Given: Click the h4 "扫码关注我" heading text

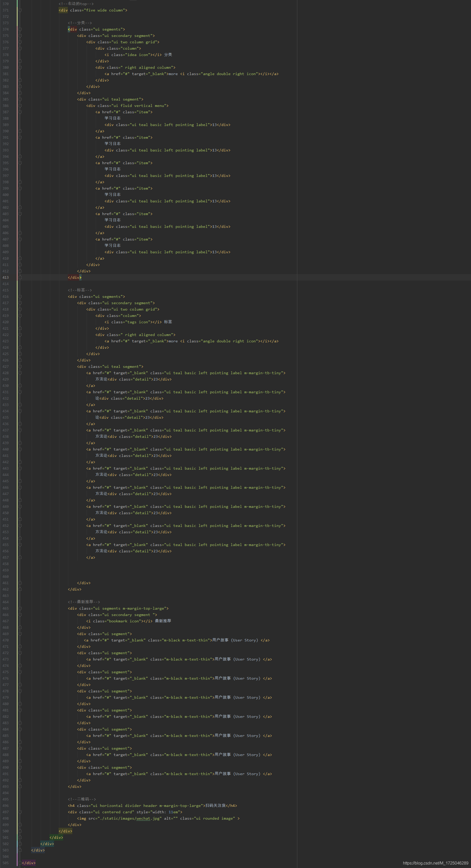Looking at the screenshot, I should tap(216, 806).
